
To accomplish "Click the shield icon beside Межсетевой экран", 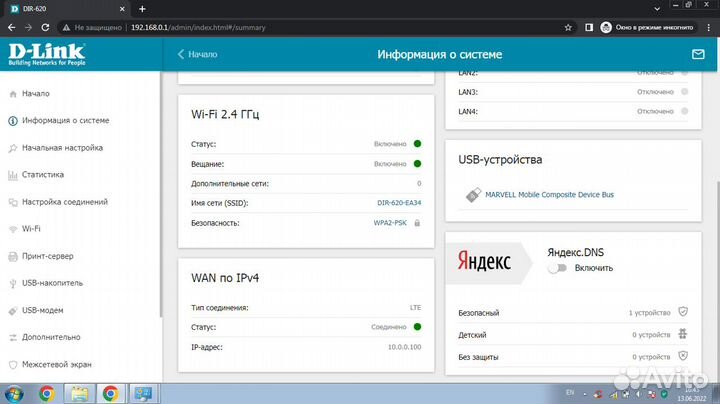I will (x=13, y=365).
